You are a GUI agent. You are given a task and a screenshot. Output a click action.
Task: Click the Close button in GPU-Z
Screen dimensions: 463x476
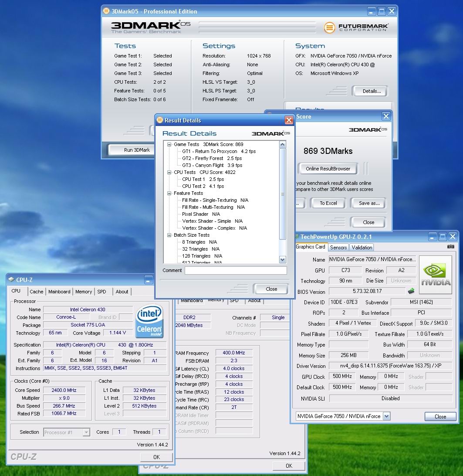[x=440, y=417]
